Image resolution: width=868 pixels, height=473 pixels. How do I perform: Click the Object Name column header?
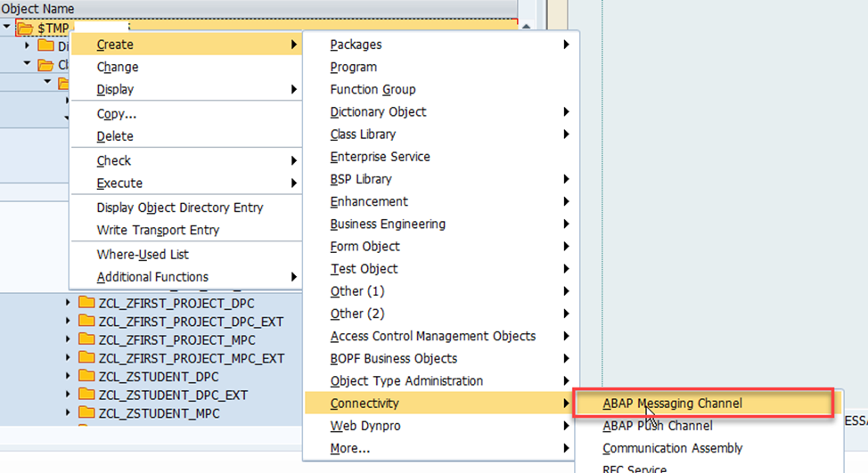point(258,8)
